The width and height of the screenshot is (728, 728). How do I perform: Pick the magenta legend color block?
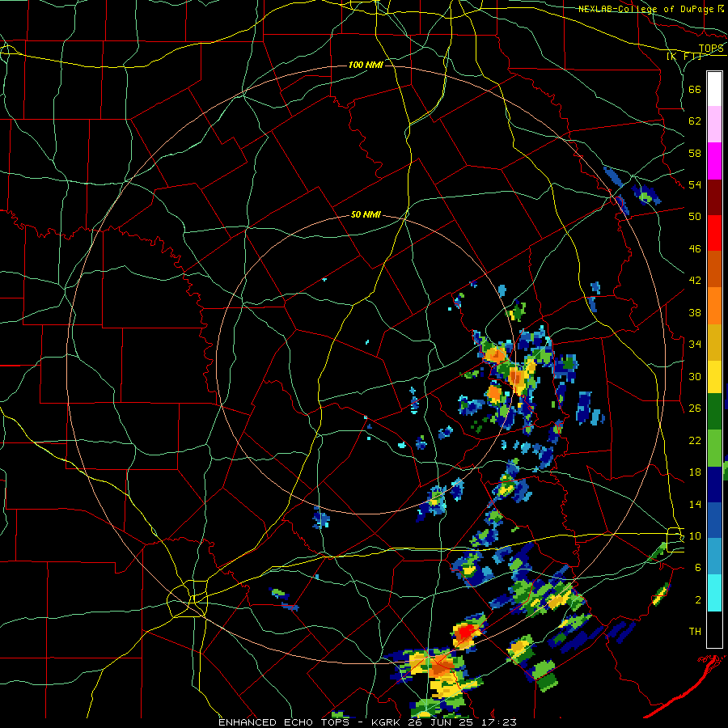tap(714, 161)
